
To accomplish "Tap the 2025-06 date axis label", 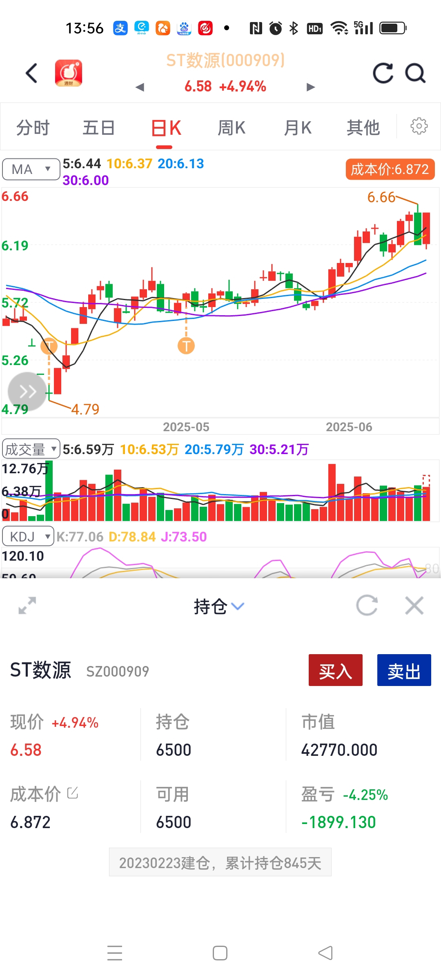I will [x=349, y=427].
